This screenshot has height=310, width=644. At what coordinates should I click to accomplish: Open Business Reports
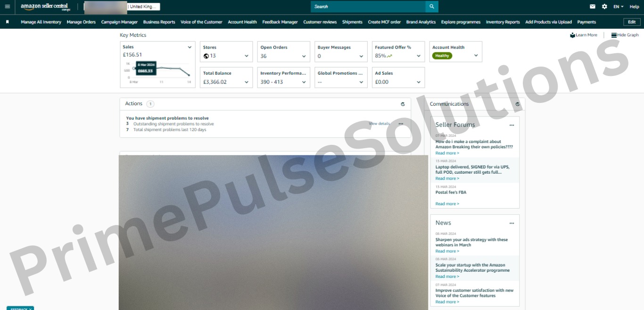(159, 22)
